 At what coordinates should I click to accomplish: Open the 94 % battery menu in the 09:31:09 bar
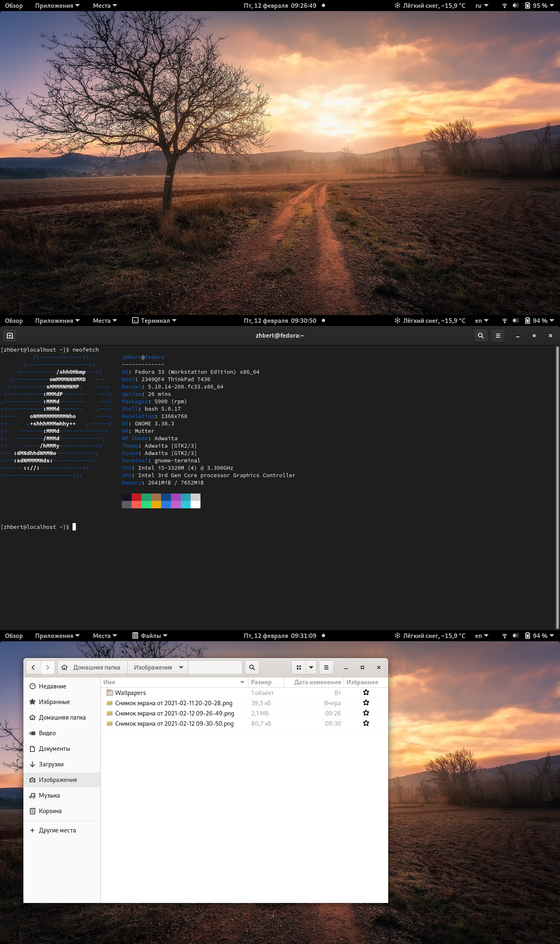(540, 636)
